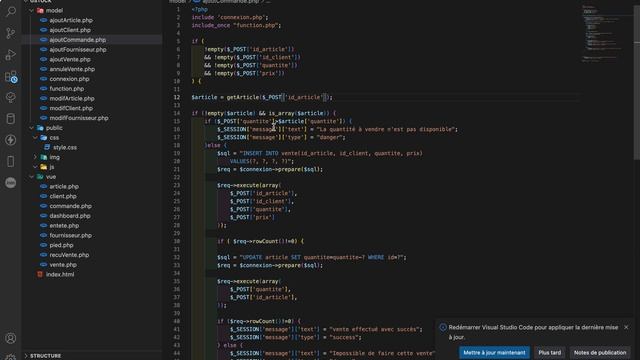Open the Accounts icon in activity bar
640x360 pixels.
tap(11, 338)
